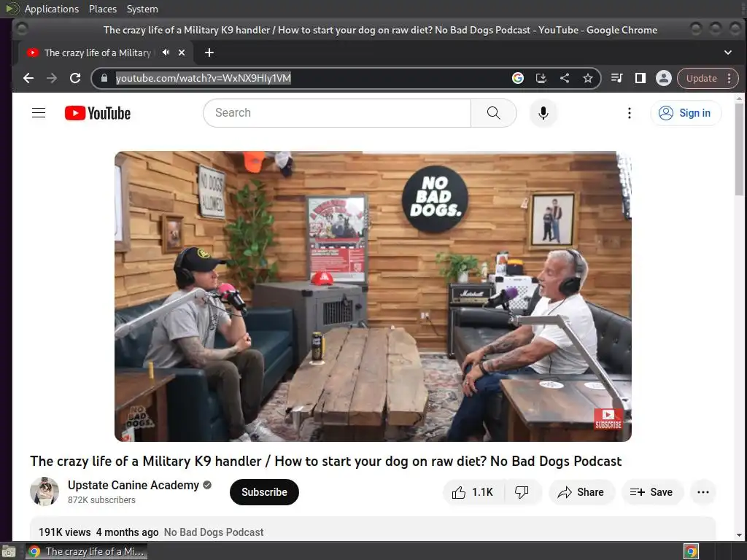Image resolution: width=747 pixels, height=560 pixels.
Task: Open more actions ellipsis below video
Action: (x=703, y=492)
